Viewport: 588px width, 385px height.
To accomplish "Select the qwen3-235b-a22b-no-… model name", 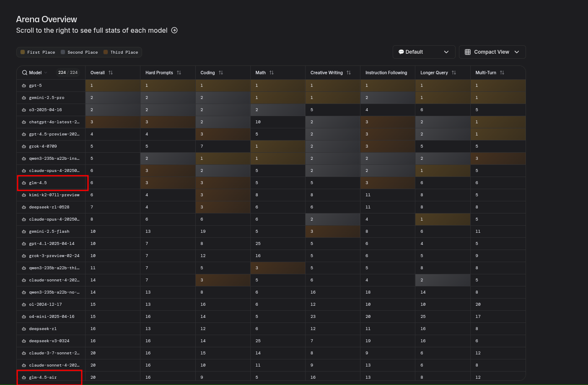I will coord(54,292).
